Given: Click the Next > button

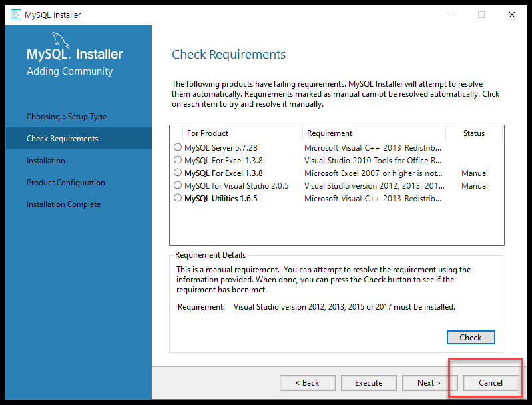Looking at the screenshot, I should (x=429, y=383).
